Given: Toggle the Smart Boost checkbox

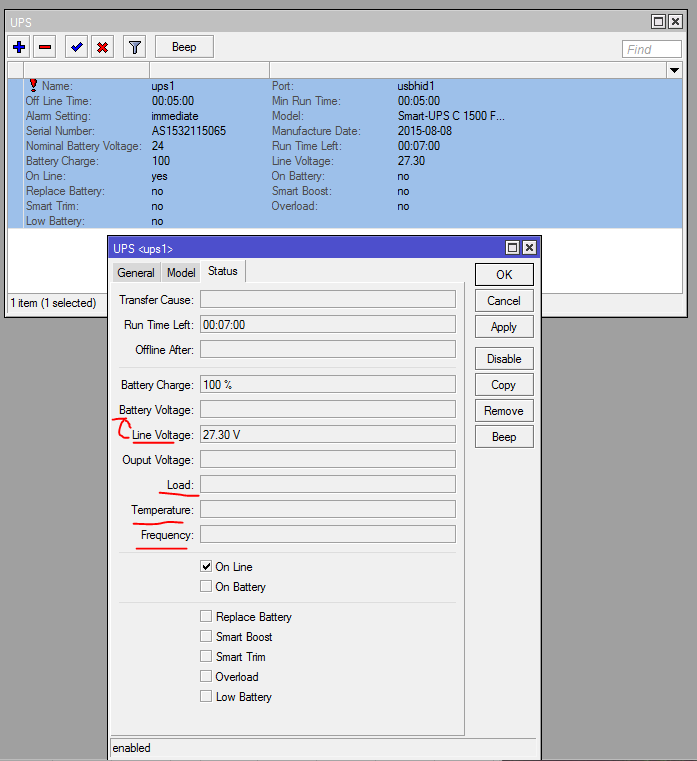Looking at the screenshot, I should coord(206,636).
